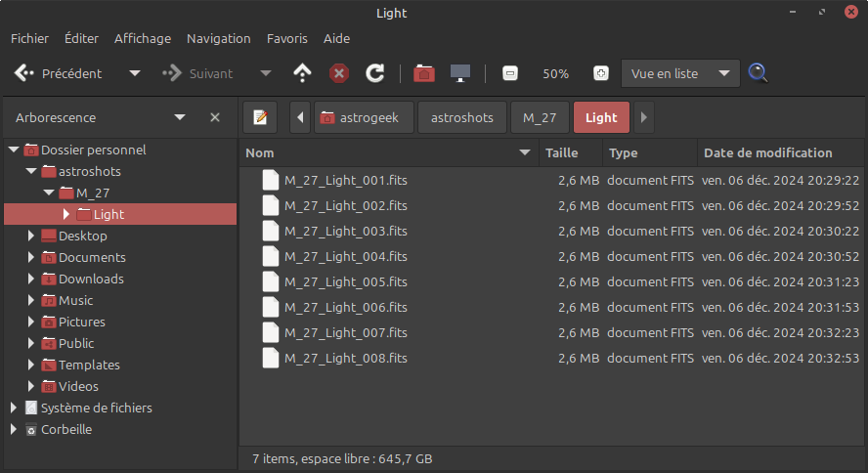Toggle the location entry edit button
The image size is (868, 473).
pos(260,117)
